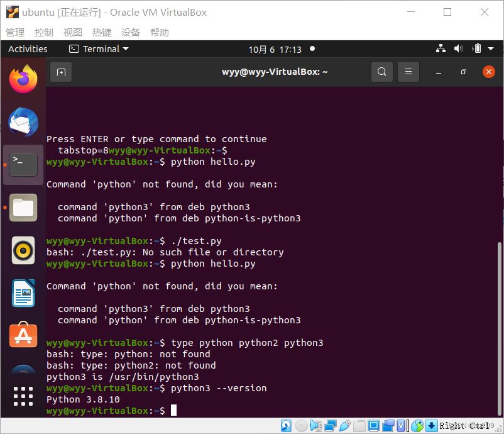Click the search icon in terminal header

[382, 71]
